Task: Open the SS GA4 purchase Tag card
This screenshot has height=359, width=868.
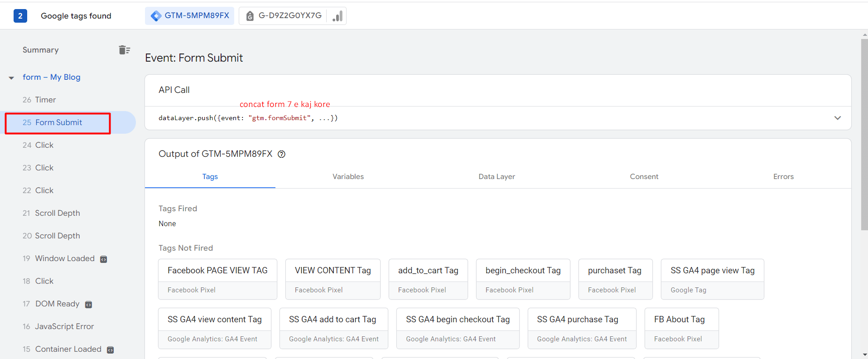Action: coord(582,328)
